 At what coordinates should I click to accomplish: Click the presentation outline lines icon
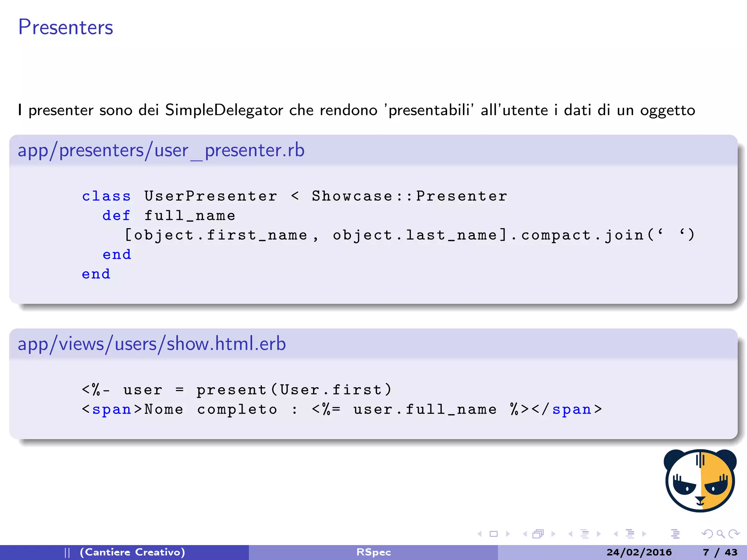(x=675, y=534)
